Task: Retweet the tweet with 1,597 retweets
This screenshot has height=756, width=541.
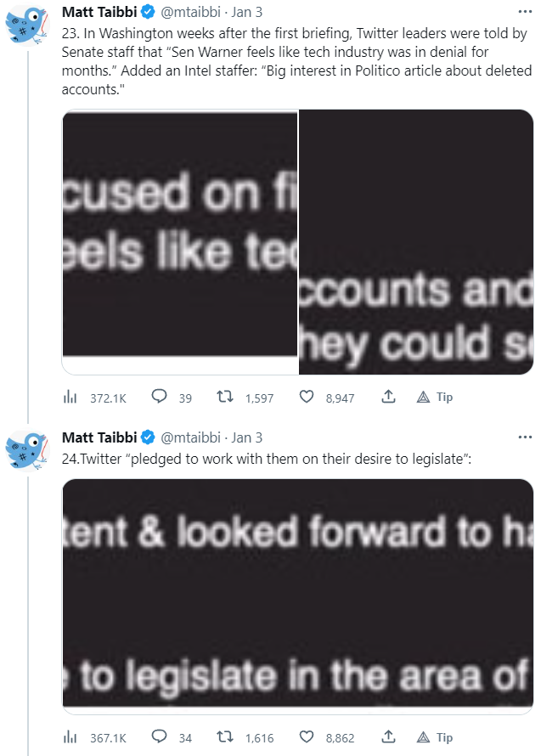Action: [x=225, y=397]
